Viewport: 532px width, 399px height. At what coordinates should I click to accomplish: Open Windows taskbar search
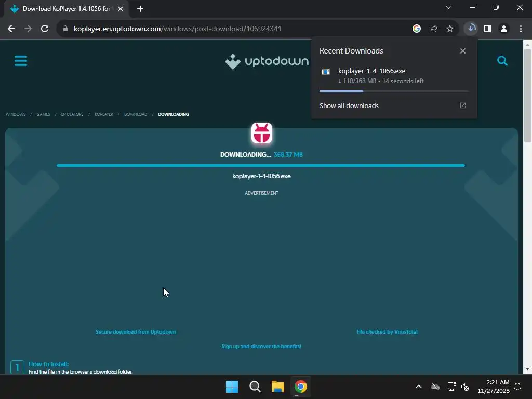click(255, 387)
